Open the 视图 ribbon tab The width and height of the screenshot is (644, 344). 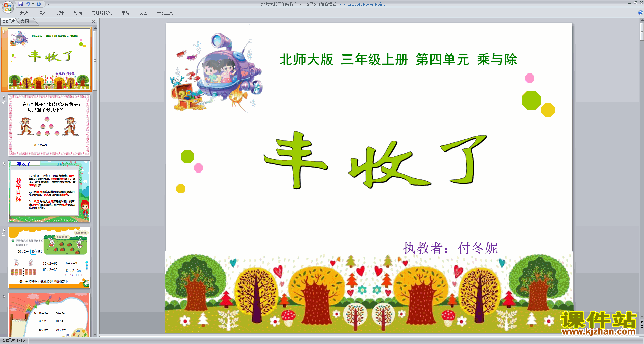[x=143, y=13]
